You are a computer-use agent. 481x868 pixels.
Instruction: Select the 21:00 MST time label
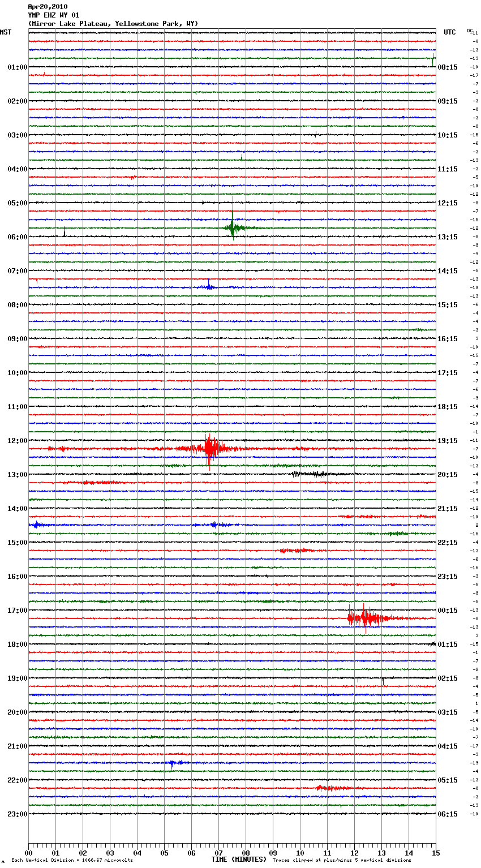coord(18,746)
